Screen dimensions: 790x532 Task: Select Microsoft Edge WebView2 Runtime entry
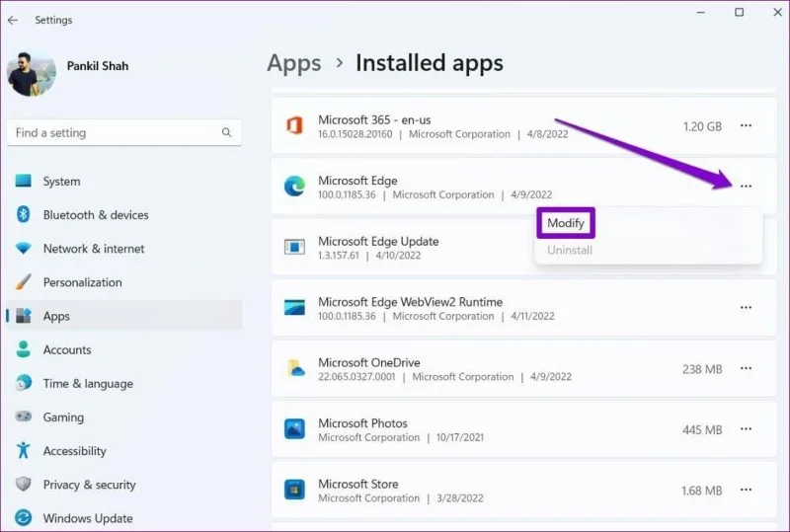pos(524,308)
